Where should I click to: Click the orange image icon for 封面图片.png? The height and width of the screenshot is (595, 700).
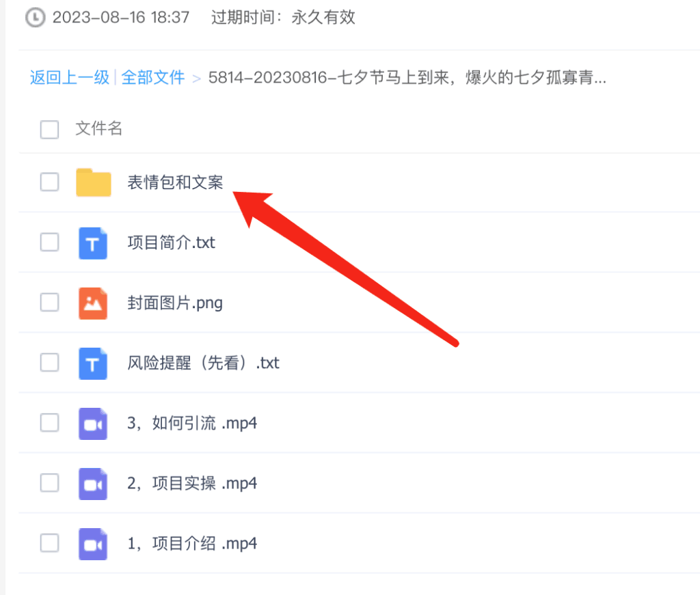click(93, 303)
